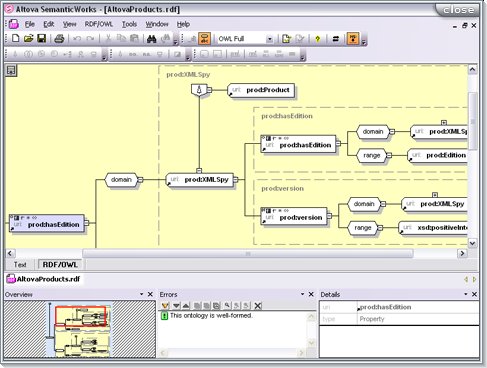Click the find magnifier icon in Errors panel
The height and width of the screenshot is (368, 487).
click(227, 305)
